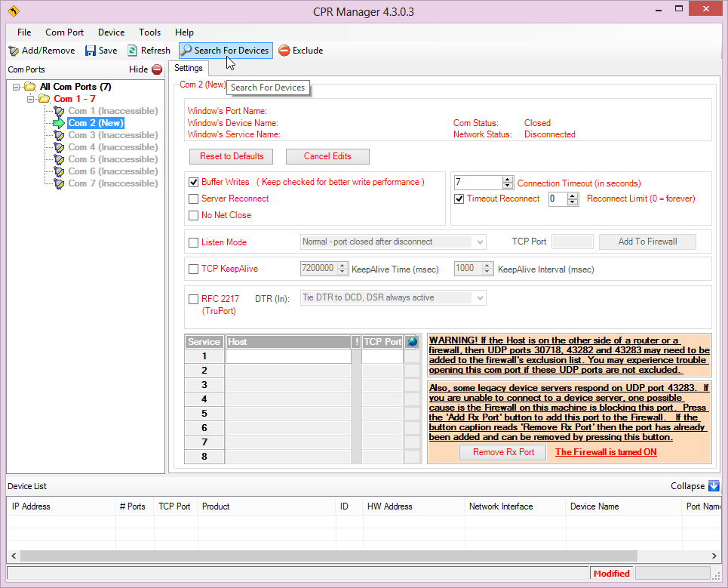Enable the Listen Mode checkbox
728x588 pixels.
(x=194, y=242)
